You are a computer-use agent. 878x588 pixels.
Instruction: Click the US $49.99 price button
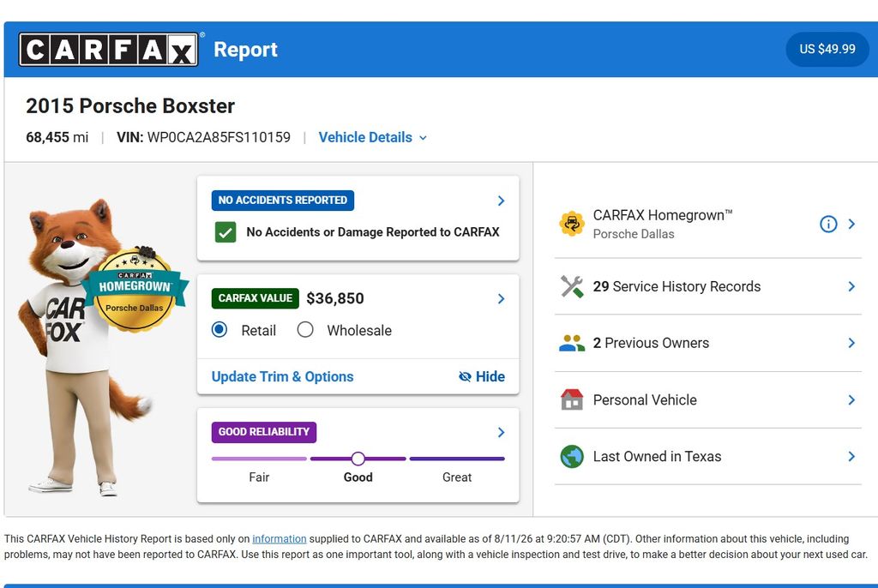(827, 49)
